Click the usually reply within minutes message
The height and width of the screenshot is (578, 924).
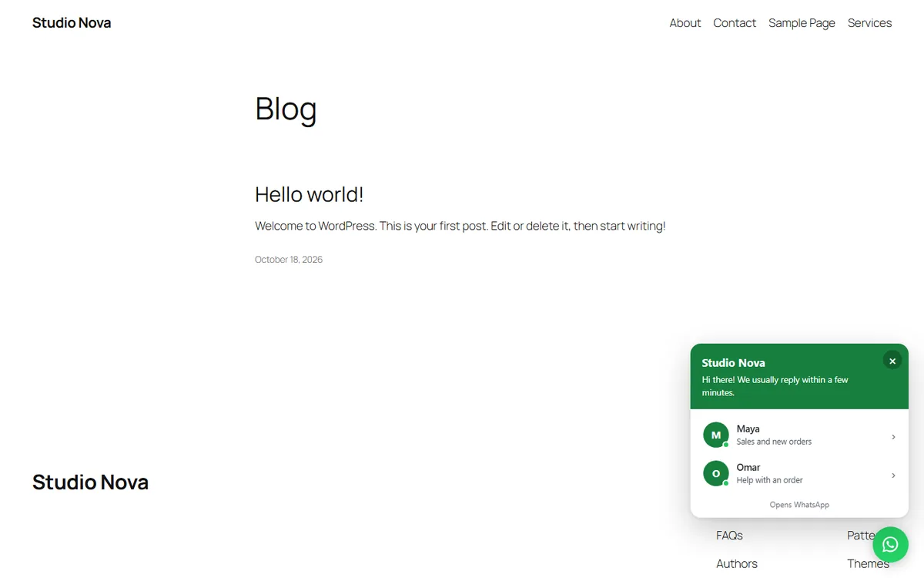click(x=775, y=386)
